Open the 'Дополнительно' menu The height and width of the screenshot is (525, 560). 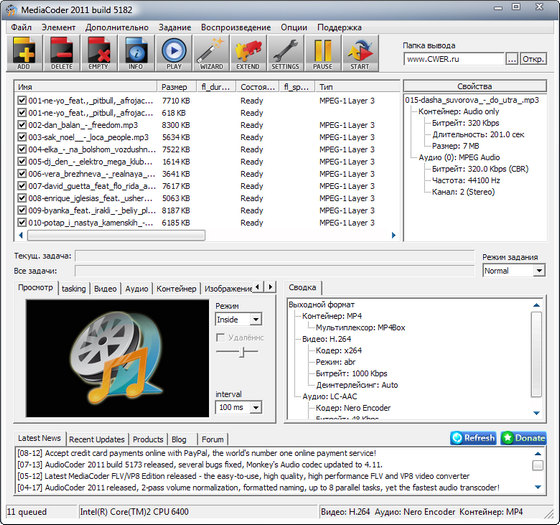pos(117,28)
